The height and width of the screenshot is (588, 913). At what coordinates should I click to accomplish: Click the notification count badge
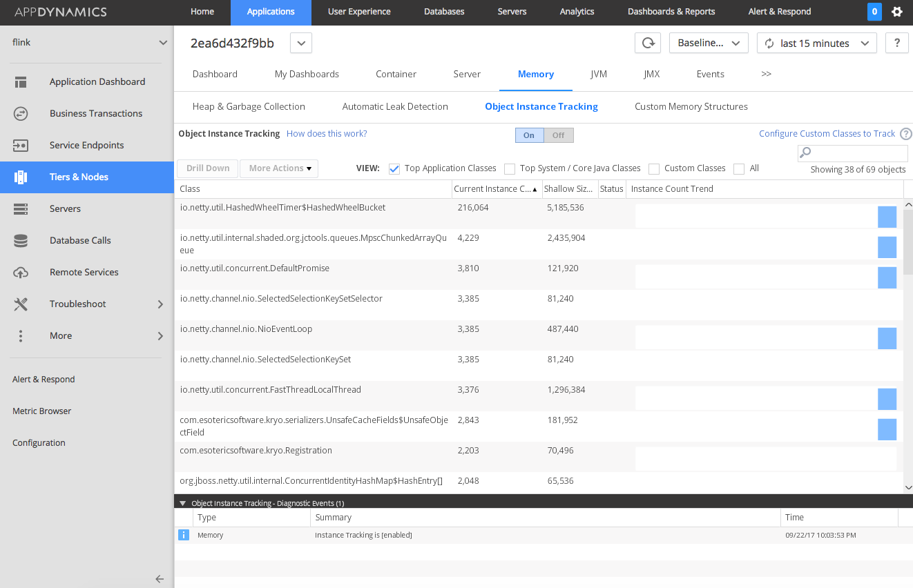coord(874,12)
